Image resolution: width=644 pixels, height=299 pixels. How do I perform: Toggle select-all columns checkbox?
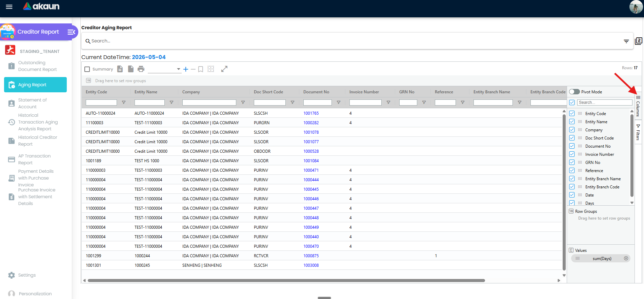click(572, 102)
